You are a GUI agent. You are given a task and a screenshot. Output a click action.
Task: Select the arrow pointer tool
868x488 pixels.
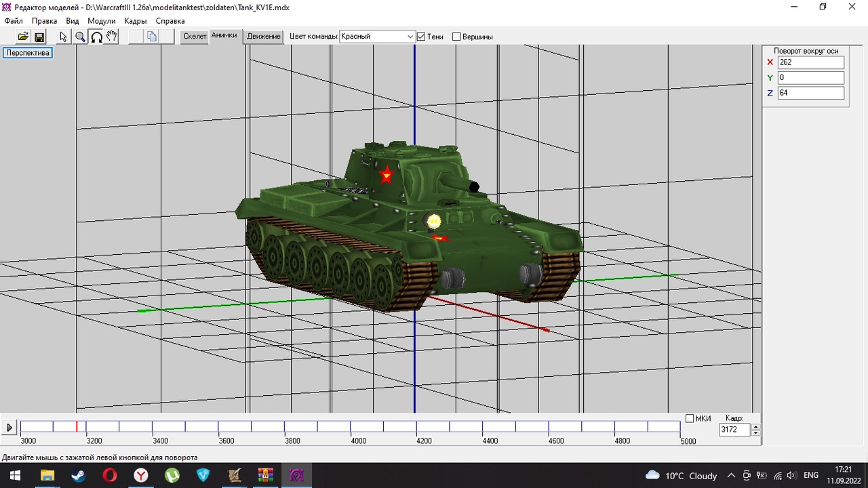64,37
